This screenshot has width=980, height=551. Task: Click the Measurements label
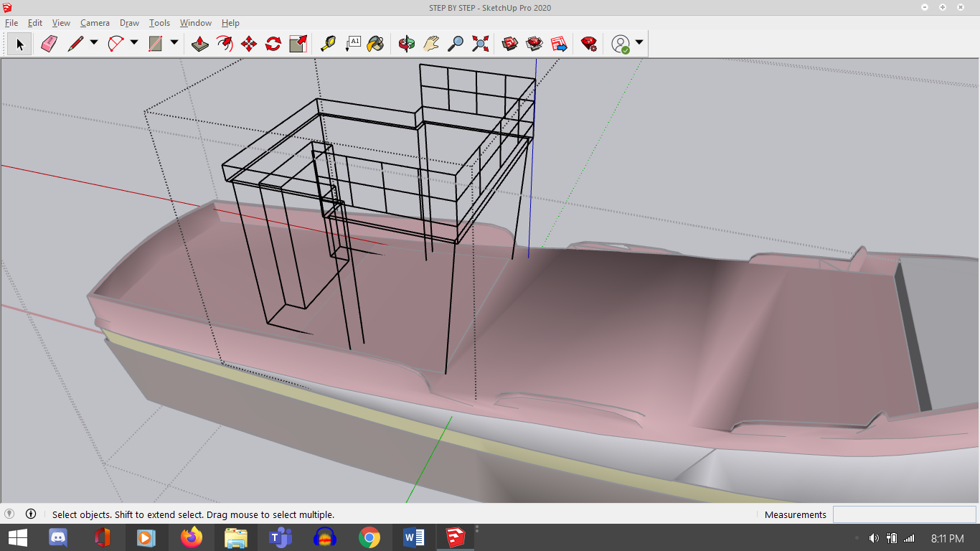click(796, 514)
